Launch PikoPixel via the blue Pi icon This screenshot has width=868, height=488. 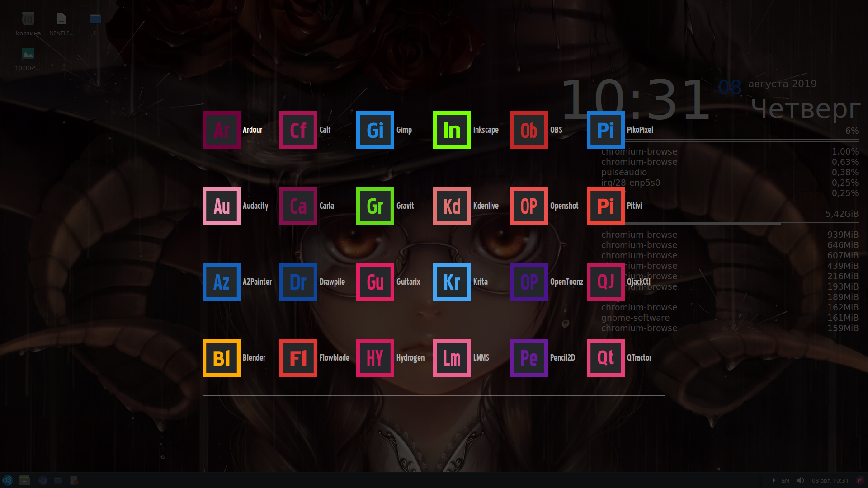606,130
